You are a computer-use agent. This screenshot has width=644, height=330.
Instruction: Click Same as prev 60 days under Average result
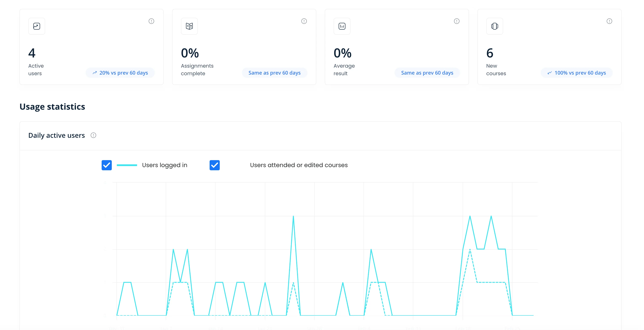click(x=427, y=73)
